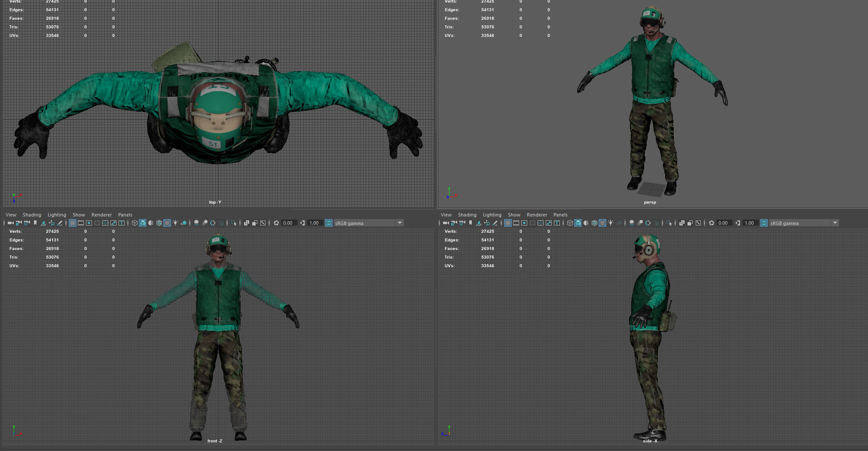
Task: Open Renderer menu of front panel
Action: point(101,215)
